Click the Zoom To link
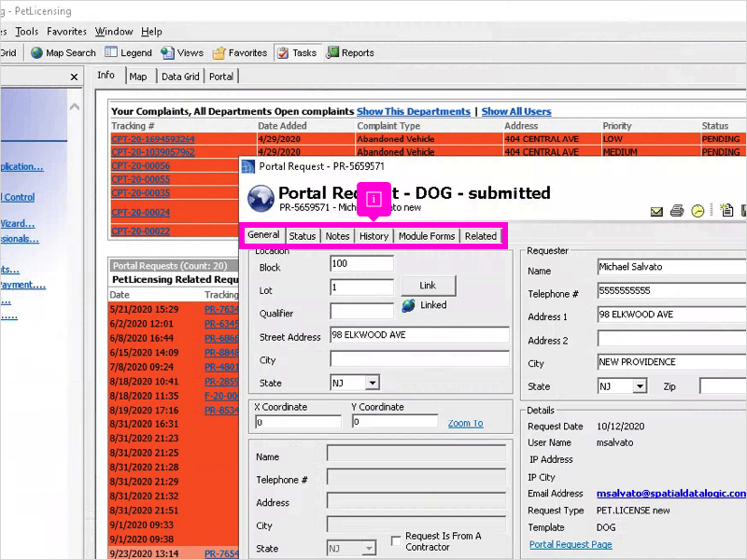Screen dimensions: 747x560 coord(465,424)
